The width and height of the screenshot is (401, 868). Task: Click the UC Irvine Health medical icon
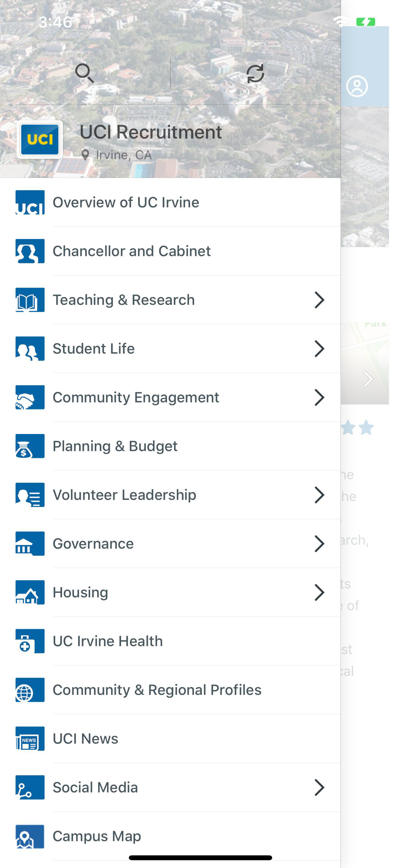click(x=30, y=641)
